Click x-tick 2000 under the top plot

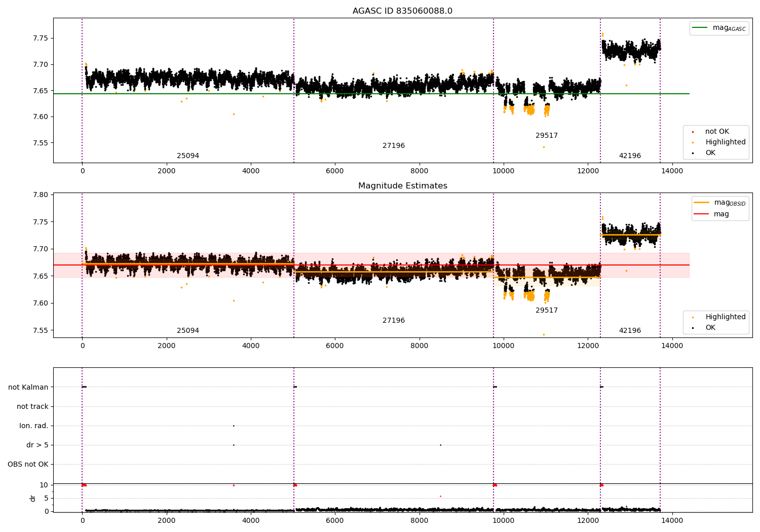point(166,171)
